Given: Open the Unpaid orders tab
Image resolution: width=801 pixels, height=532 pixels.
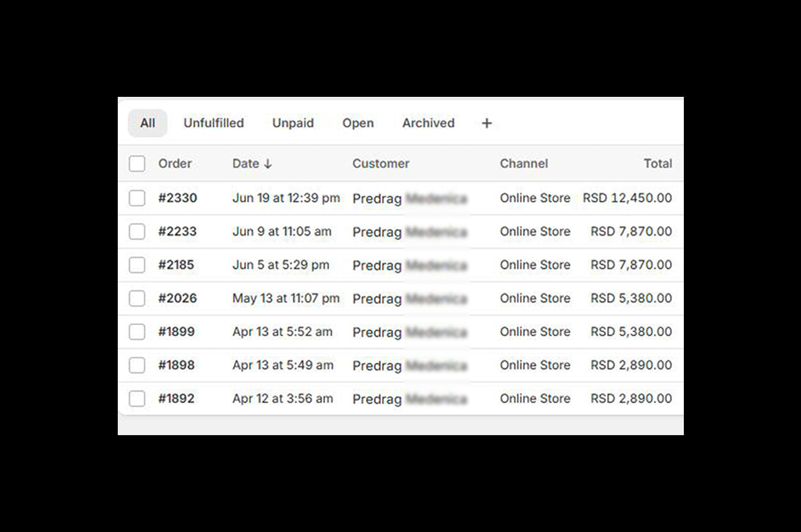Looking at the screenshot, I should [293, 123].
